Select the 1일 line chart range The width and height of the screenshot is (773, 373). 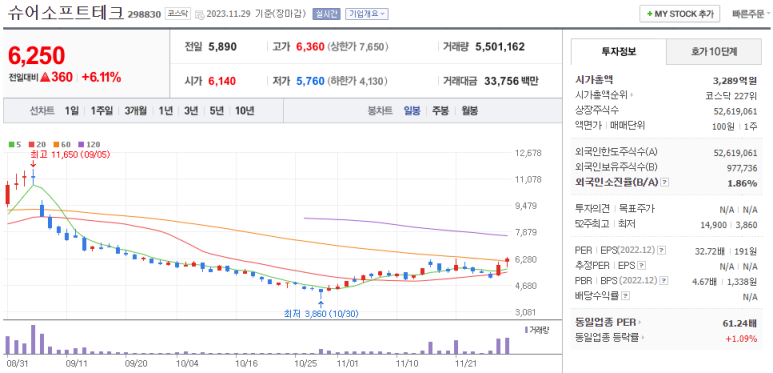pyautogui.click(x=71, y=111)
